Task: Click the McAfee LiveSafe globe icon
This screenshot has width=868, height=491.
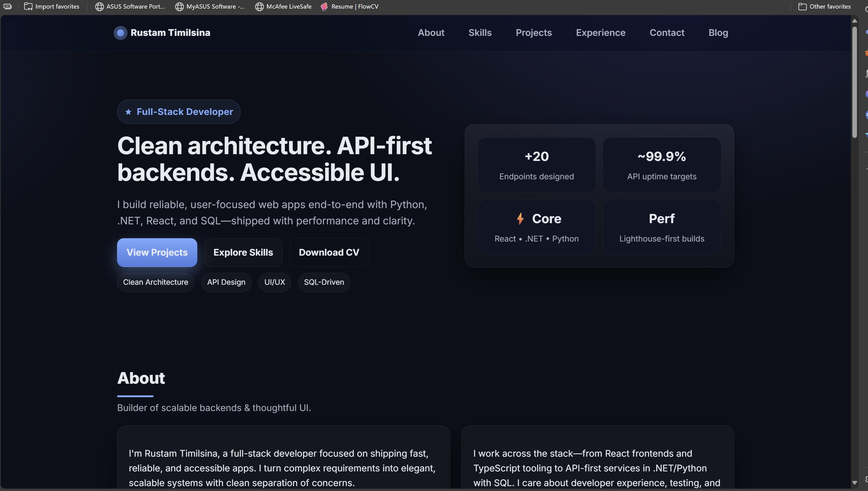Action: tap(259, 6)
